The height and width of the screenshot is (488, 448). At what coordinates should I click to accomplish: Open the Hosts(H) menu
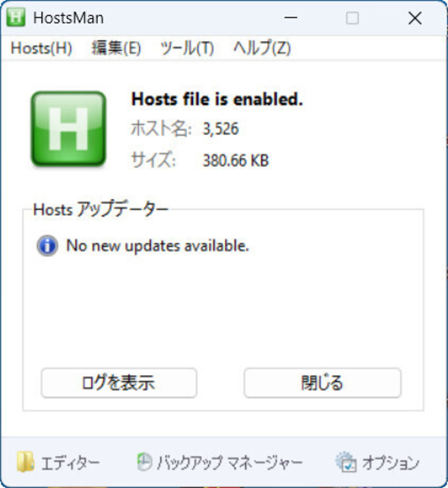coord(41,48)
